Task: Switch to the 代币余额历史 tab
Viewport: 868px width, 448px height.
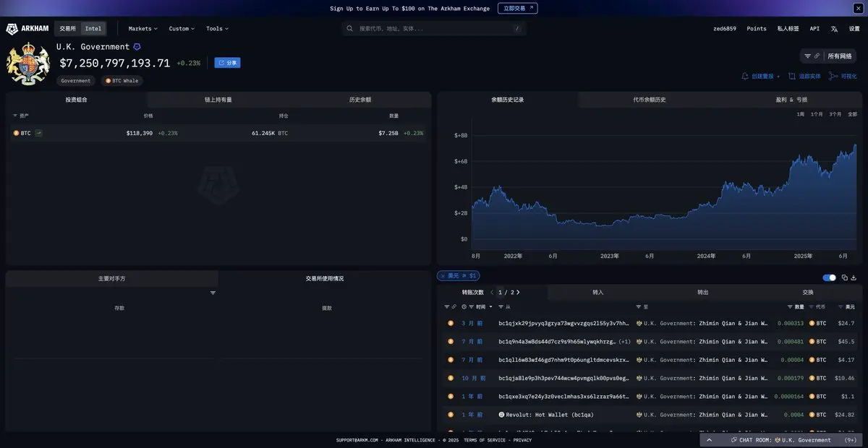Action: (650, 100)
